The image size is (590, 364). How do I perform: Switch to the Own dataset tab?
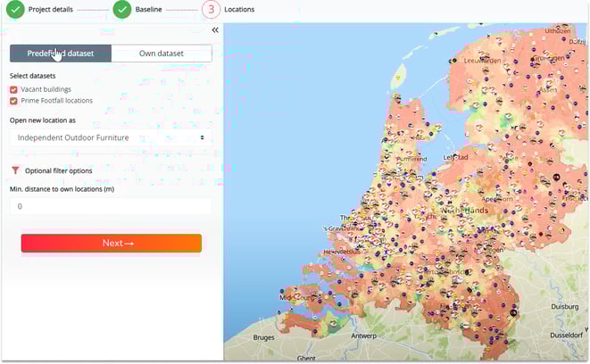click(162, 54)
